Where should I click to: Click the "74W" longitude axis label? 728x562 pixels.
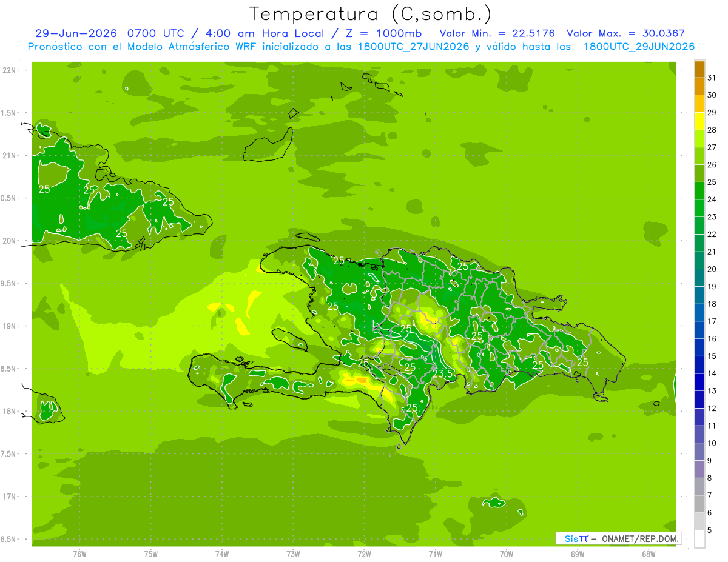[x=222, y=554]
